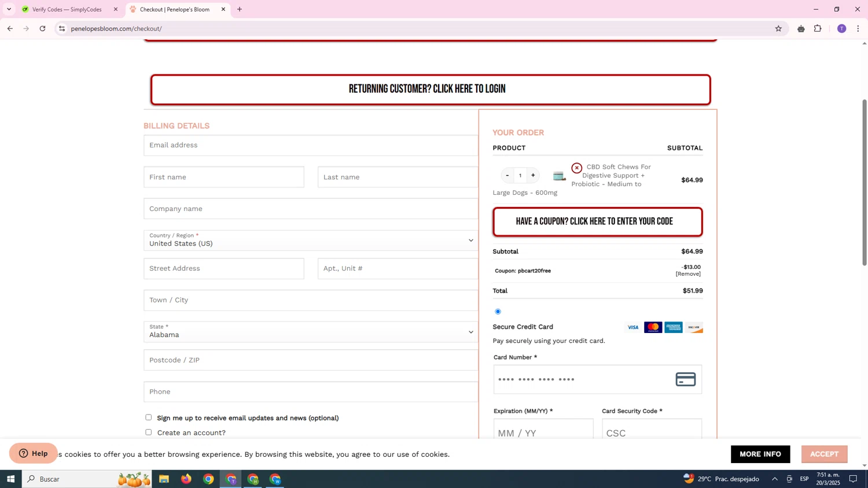Close the Verify Codes — SimplyCodes tab

point(116,9)
